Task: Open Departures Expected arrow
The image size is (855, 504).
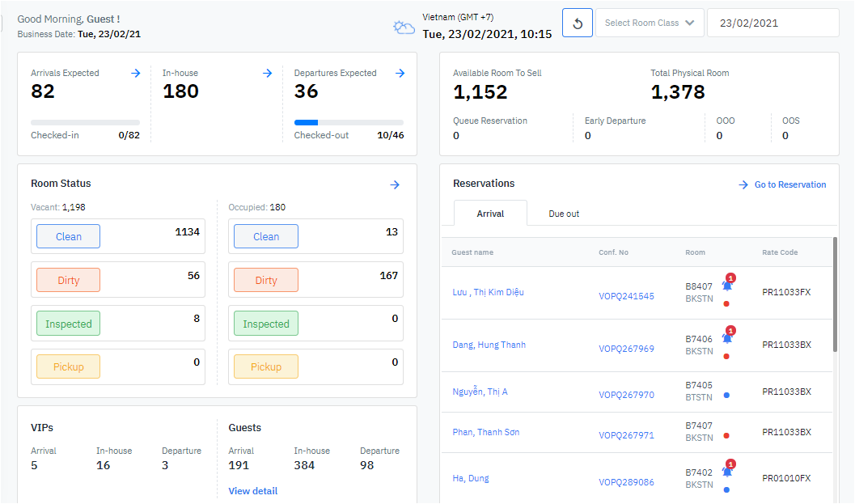Action: [400, 74]
